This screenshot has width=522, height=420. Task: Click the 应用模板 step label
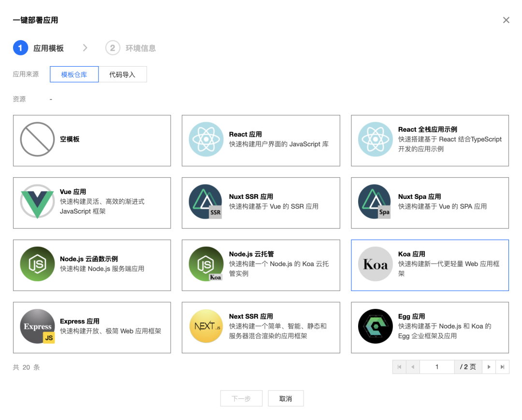pos(48,48)
